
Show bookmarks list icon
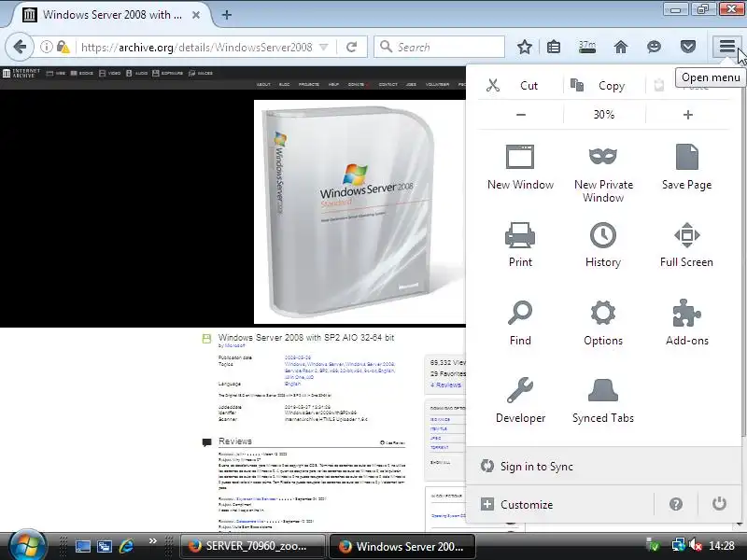tap(554, 47)
